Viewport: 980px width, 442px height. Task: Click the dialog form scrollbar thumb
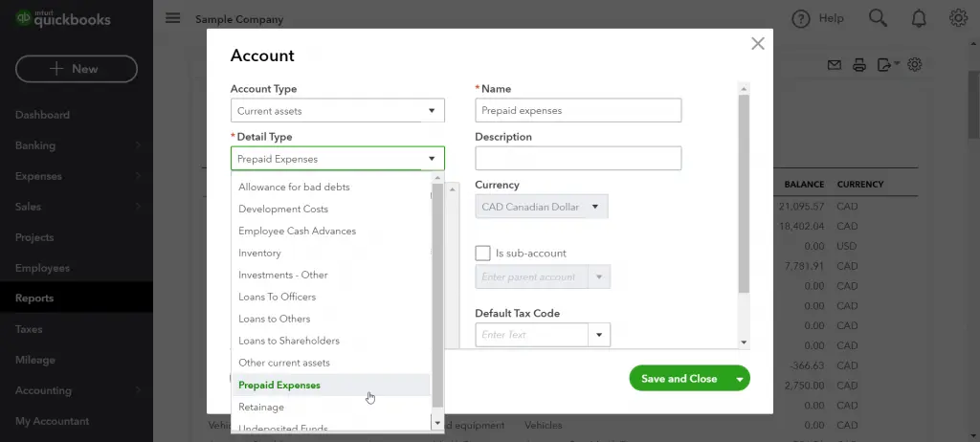pyautogui.click(x=743, y=194)
